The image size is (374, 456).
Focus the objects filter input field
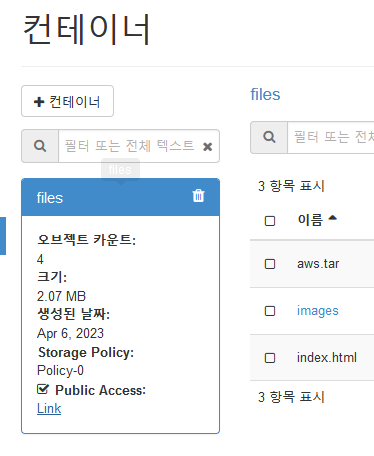tap(331, 137)
